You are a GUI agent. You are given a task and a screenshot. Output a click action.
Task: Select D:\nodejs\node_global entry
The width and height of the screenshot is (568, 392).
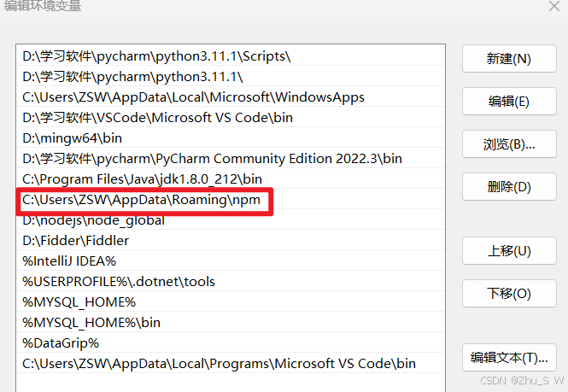[x=231, y=219]
